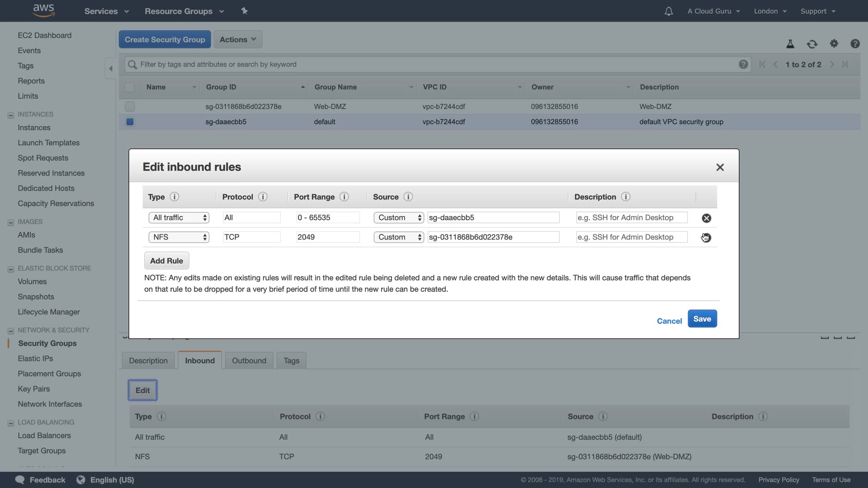Viewport: 868px width, 488px height.
Task: Click the info icon beside Port Range
Action: click(344, 197)
